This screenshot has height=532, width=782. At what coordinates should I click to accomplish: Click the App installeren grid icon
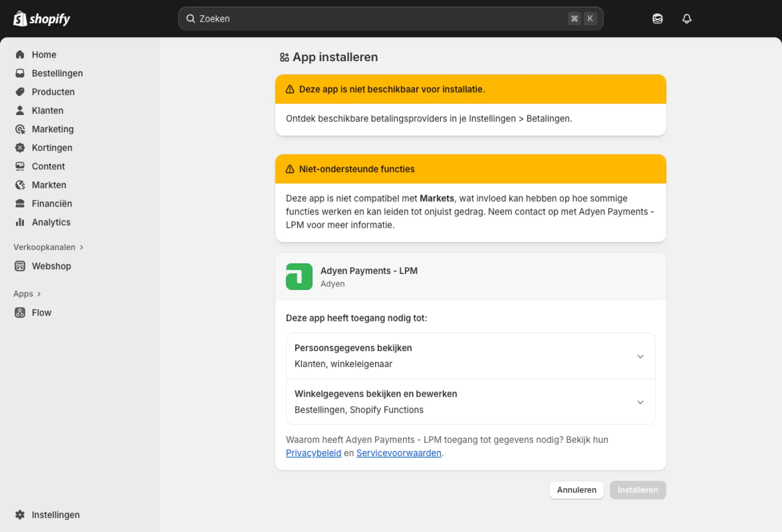point(284,57)
